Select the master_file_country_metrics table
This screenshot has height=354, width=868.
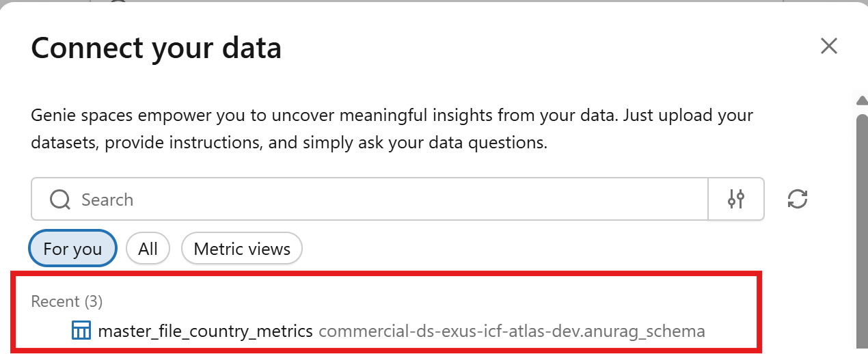205,331
